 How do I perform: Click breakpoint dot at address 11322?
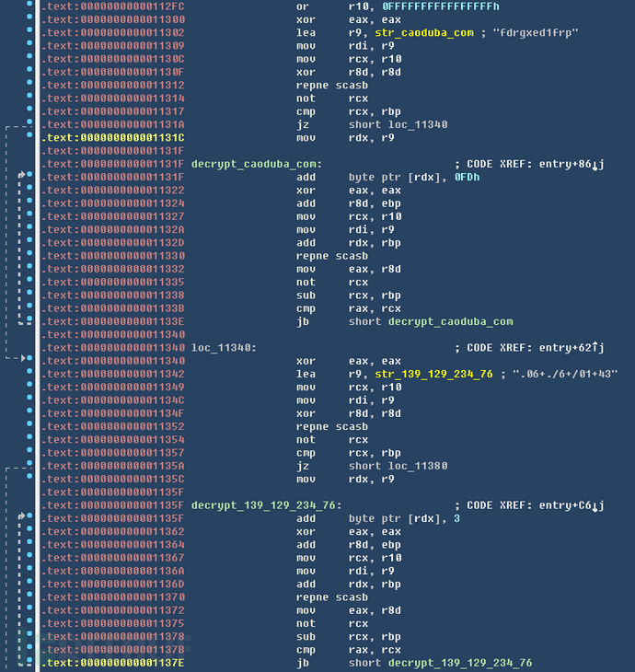tap(30, 190)
